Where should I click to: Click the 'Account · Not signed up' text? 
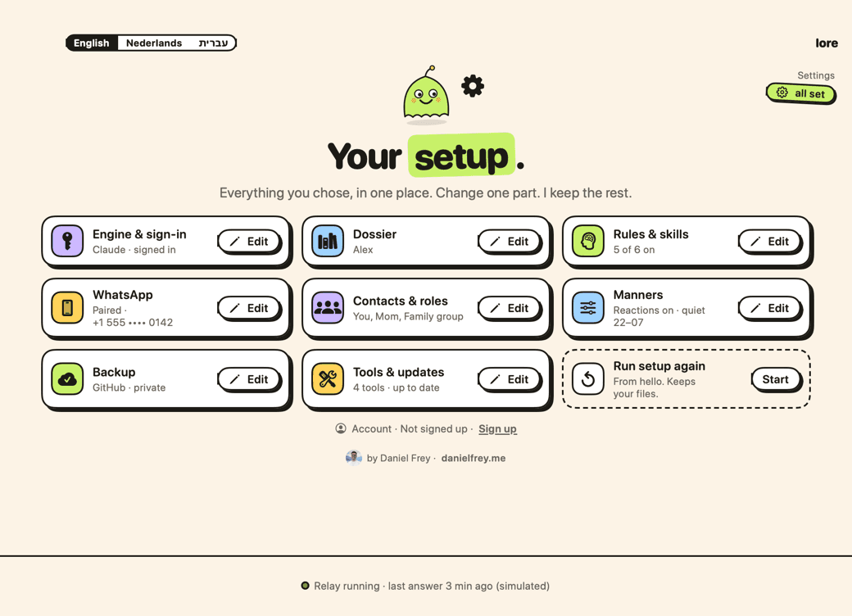[409, 428]
